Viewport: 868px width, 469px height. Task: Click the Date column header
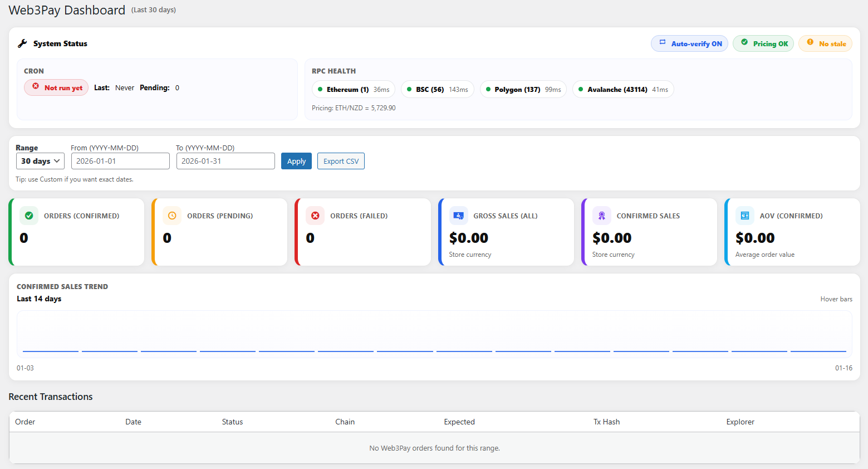[133, 422]
